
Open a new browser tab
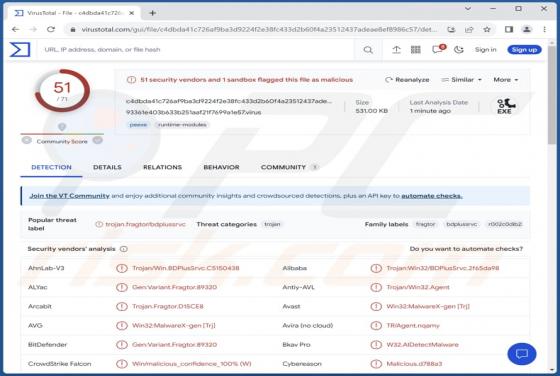coord(152,13)
